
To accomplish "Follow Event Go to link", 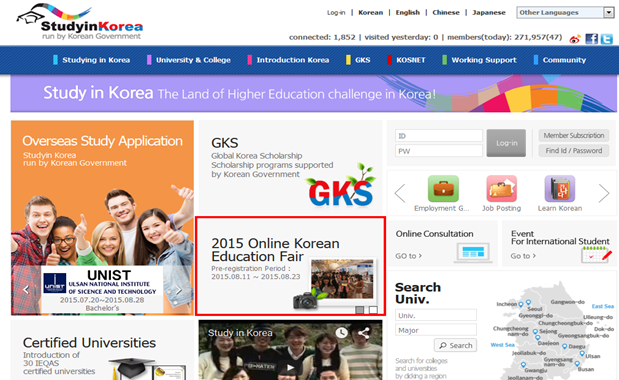I will [x=523, y=256].
